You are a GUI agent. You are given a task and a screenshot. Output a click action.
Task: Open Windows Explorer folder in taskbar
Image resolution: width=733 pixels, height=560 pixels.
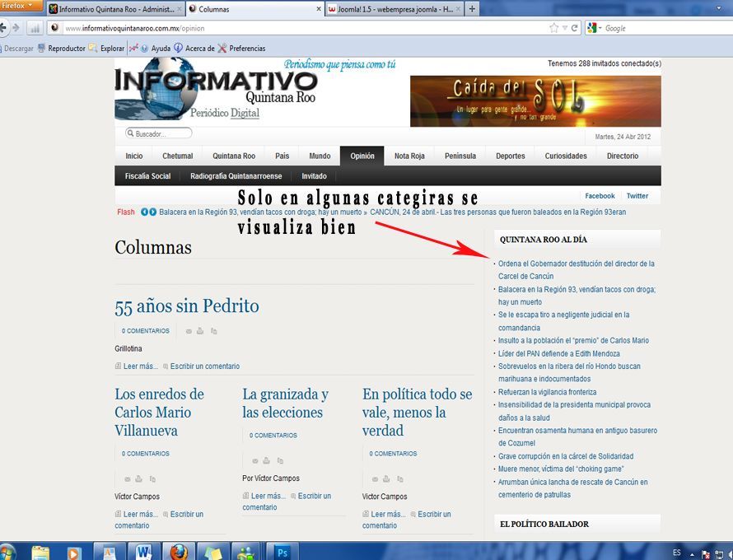pyautogui.click(x=40, y=552)
